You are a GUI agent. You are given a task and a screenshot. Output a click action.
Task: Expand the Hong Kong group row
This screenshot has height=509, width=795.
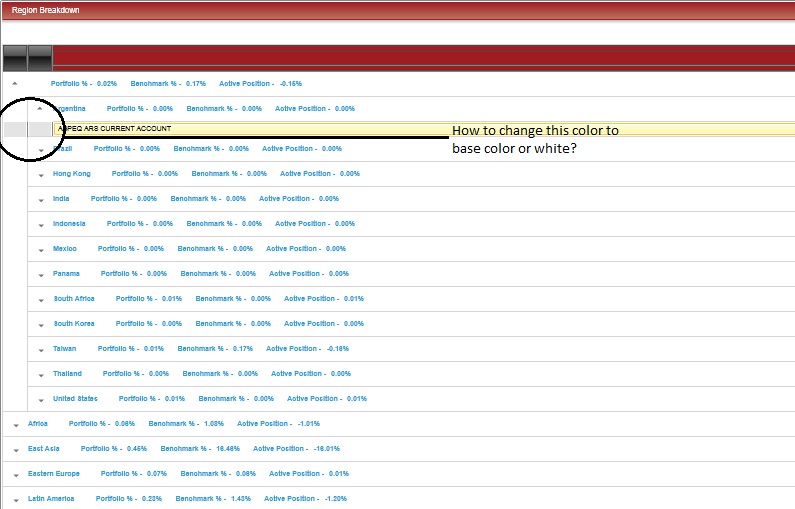(x=41, y=175)
